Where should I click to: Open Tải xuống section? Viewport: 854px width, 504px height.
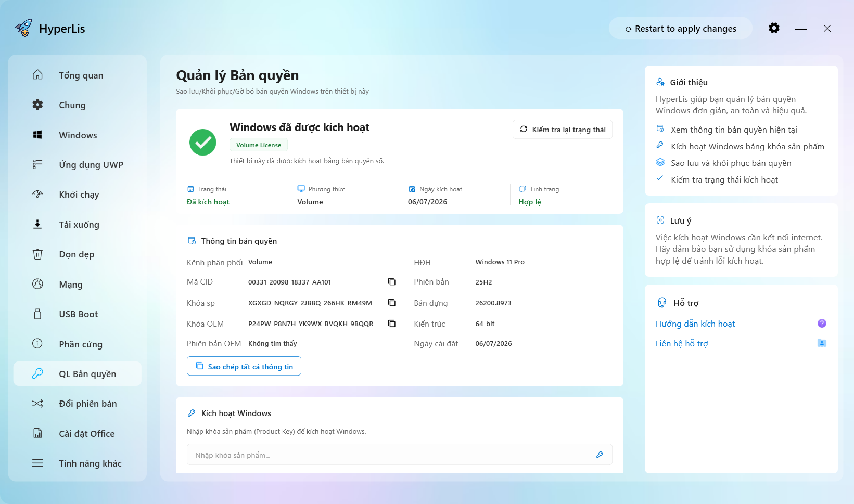pos(78,224)
